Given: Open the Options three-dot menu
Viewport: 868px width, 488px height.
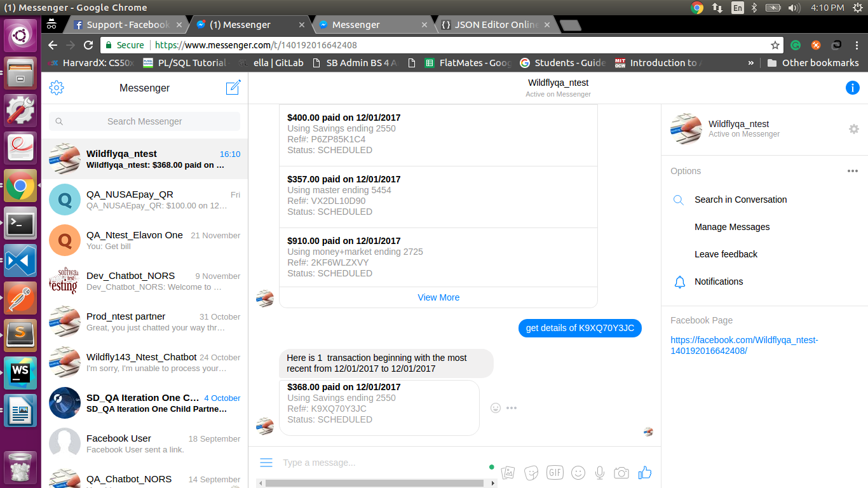Looking at the screenshot, I should pos(853,171).
